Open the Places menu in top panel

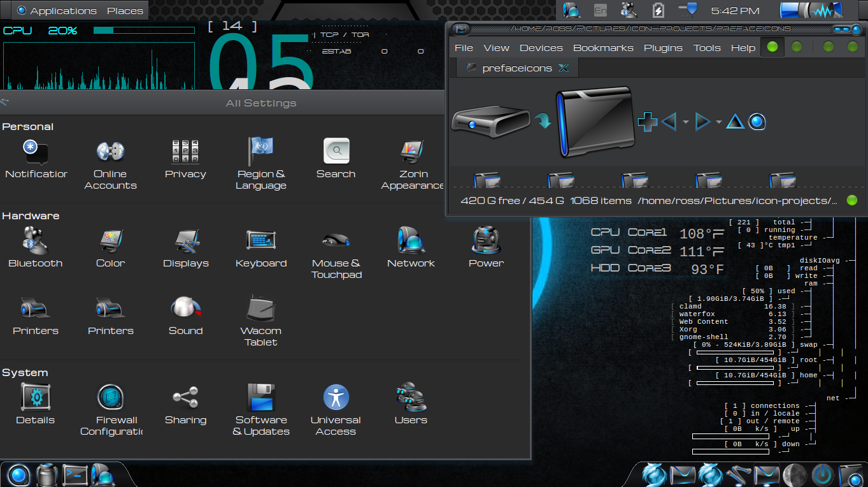coord(125,11)
